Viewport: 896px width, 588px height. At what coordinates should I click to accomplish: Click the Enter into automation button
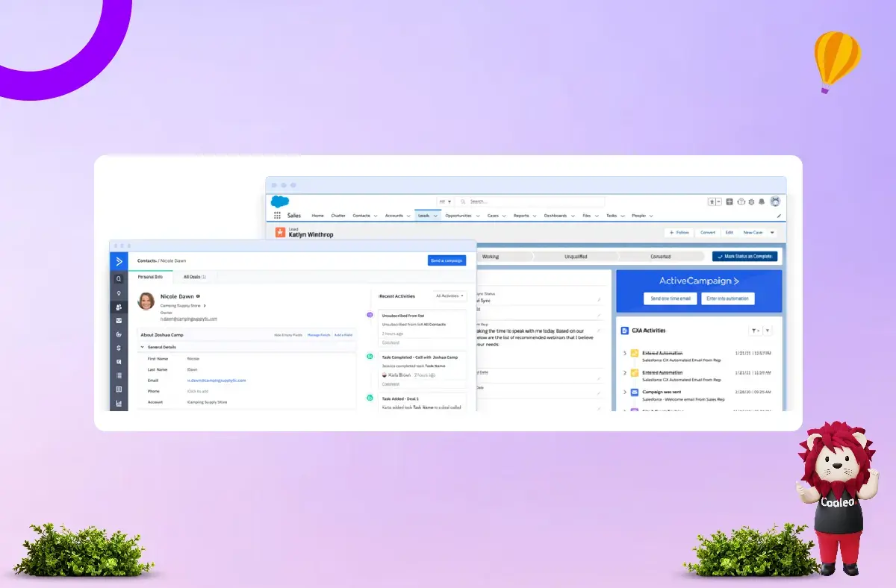pos(729,298)
